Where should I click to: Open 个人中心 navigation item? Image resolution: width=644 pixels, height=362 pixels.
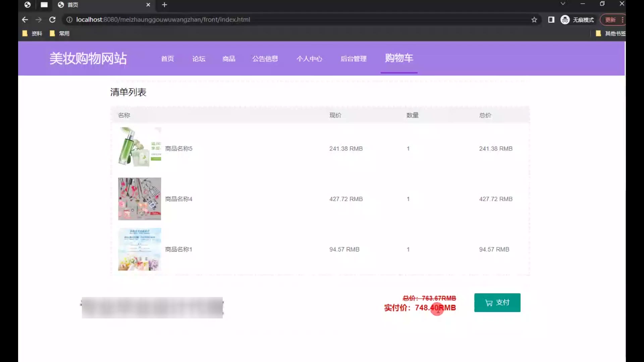pos(309,59)
